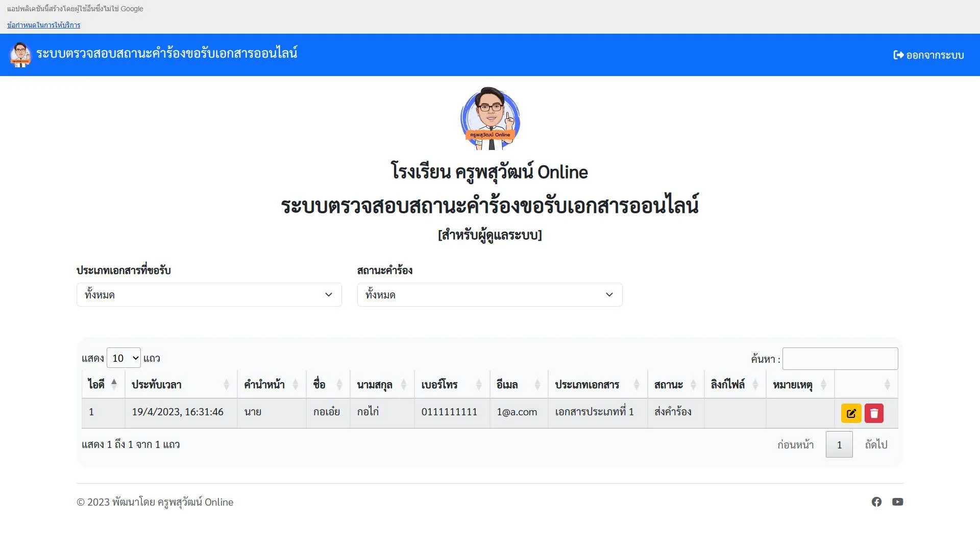Click the red trash delete icon in row 1
The width and height of the screenshot is (980, 551).
(874, 413)
